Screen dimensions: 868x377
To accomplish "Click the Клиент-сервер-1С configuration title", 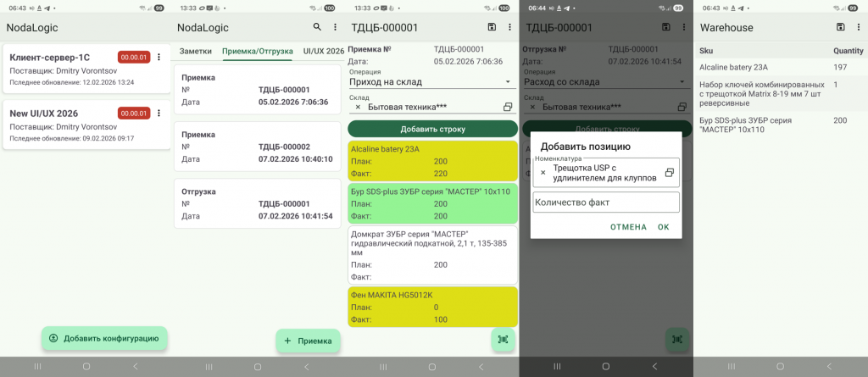I will 50,58.
